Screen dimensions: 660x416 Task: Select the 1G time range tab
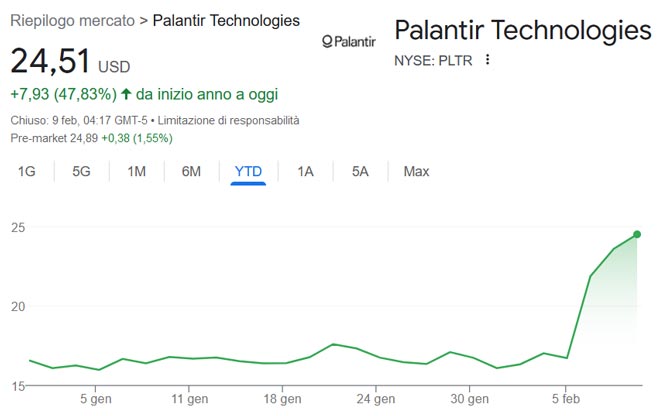(27, 172)
